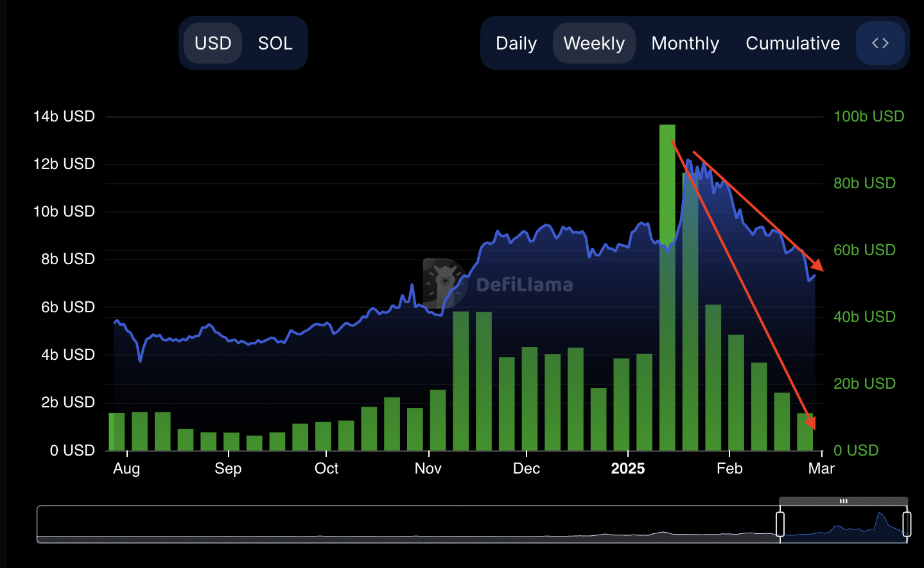Click the grip icon atop the range selector

pyautogui.click(x=843, y=501)
